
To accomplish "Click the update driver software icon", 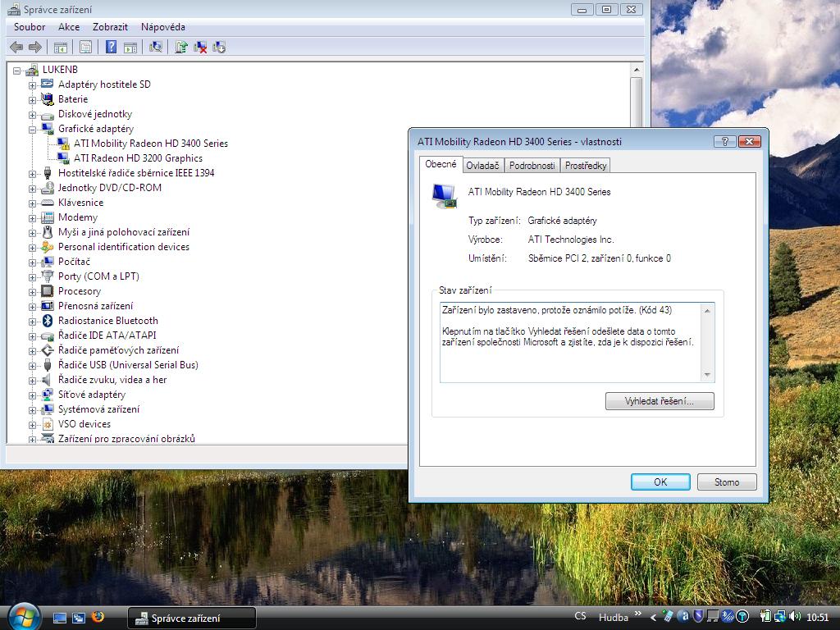I will tap(181, 47).
